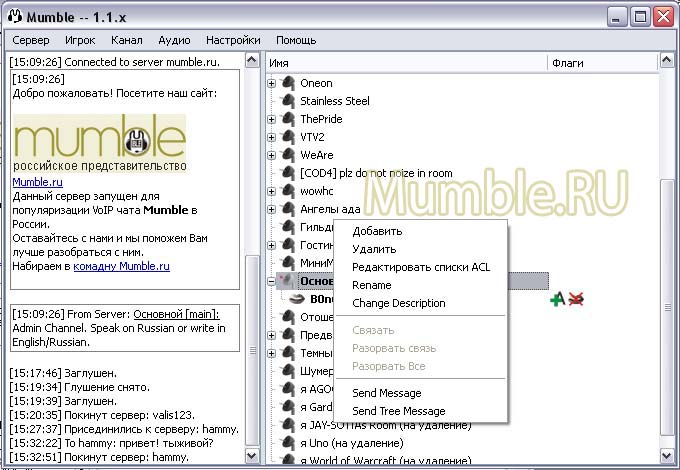680x470 pixels.
Task: Click the Stainless Steel channel icon
Action: (289, 101)
